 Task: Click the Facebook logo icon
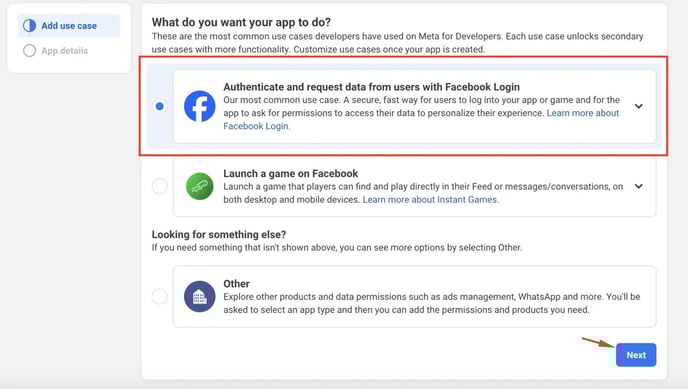point(200,106)
